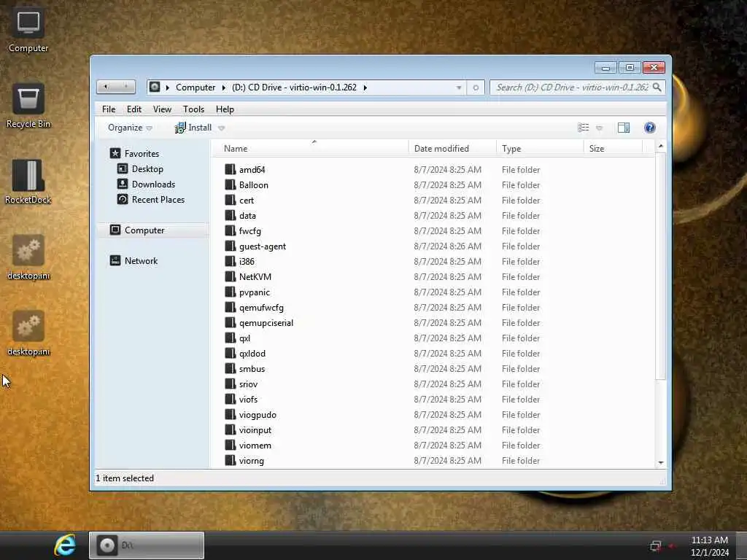Open the Edit menu
The height and width of the screenshot is (560, 747).
tap(134, 109)
